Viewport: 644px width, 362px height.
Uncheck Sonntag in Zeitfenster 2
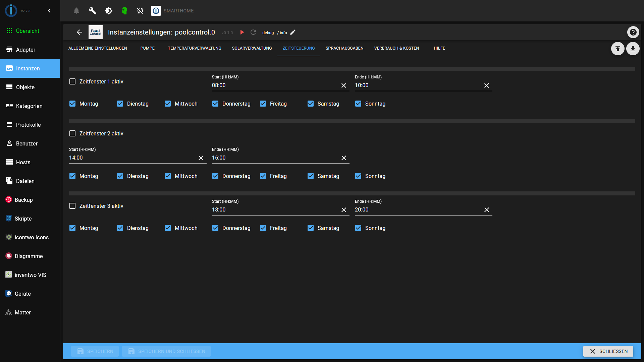tap(358, 176)
